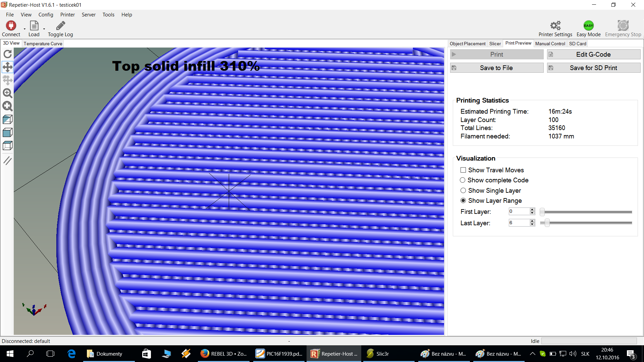The image size is (644, 362).
Task: Click the Last Layer slider handle
Action: [x=547, y=223]
